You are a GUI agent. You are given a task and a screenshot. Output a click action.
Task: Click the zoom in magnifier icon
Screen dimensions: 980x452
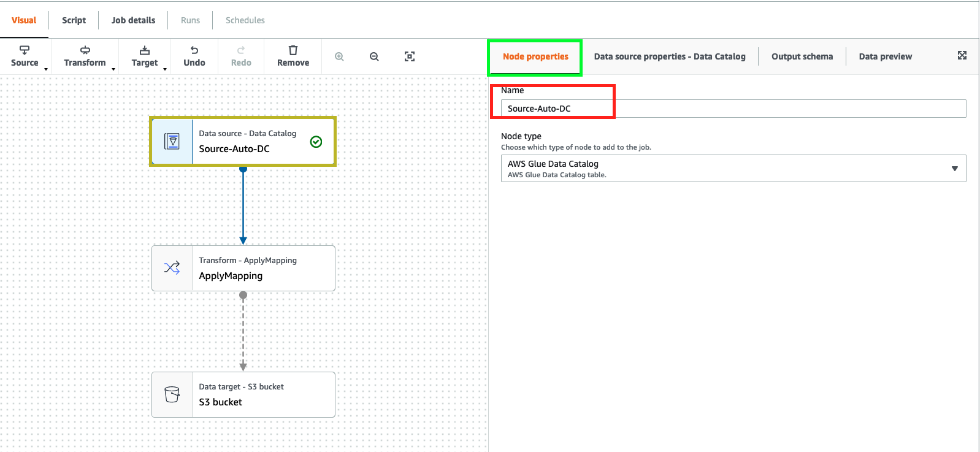pyautogui.click(x=339, y=56)
